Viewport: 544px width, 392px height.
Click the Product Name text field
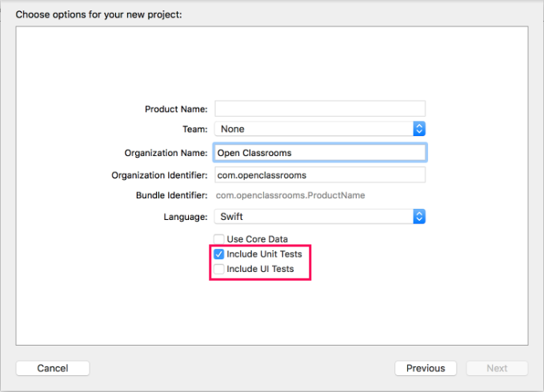click(320, 109)
